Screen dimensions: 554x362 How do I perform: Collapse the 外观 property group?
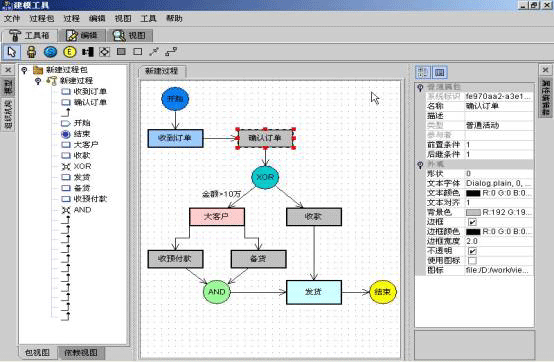coord(420,165)
